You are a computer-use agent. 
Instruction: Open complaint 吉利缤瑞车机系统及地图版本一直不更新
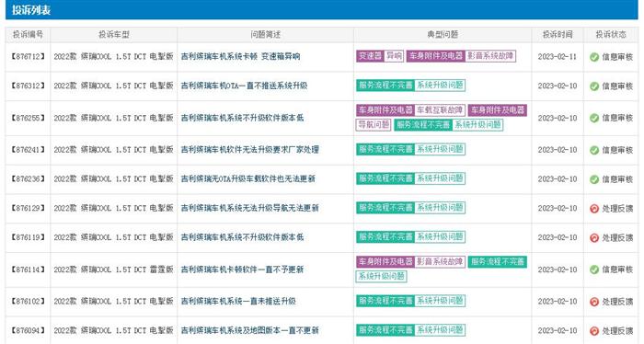249,330
